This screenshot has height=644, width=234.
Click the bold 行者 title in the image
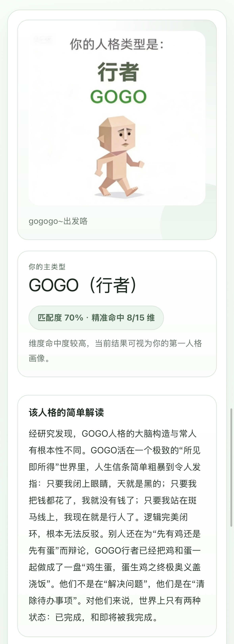point(118,72)
